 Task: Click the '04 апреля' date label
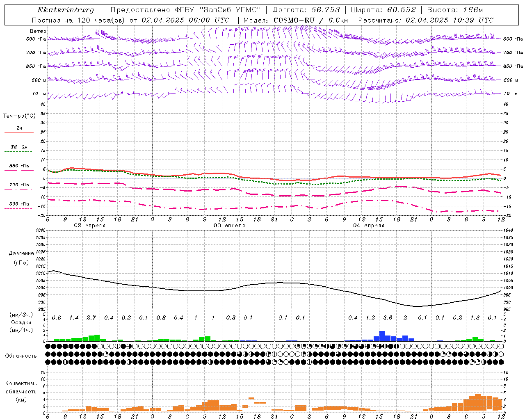(x=369, y=226)
